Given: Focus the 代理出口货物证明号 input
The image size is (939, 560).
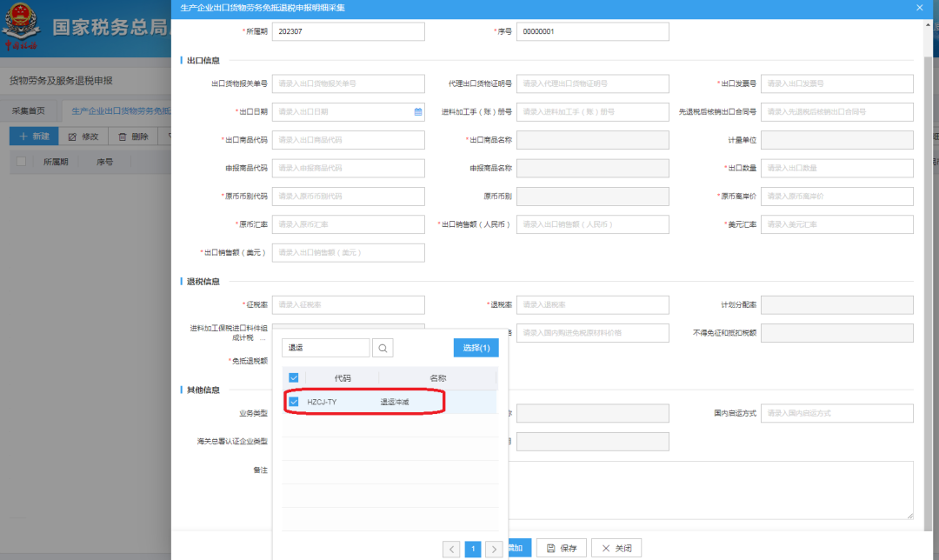Looking at the screenshot, I should click(593, 83).
